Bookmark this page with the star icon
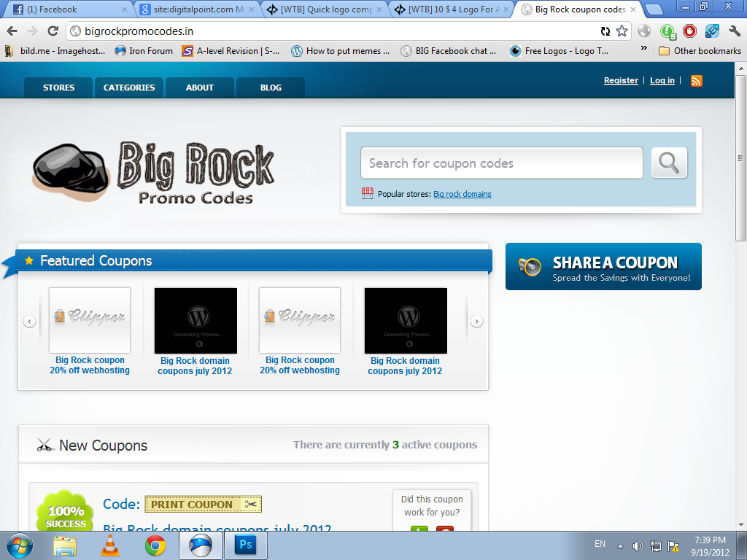 coord(622,31)
